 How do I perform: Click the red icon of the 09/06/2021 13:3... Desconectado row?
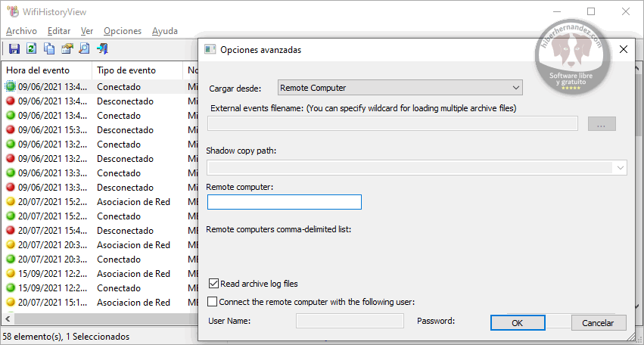pos(11,188)
